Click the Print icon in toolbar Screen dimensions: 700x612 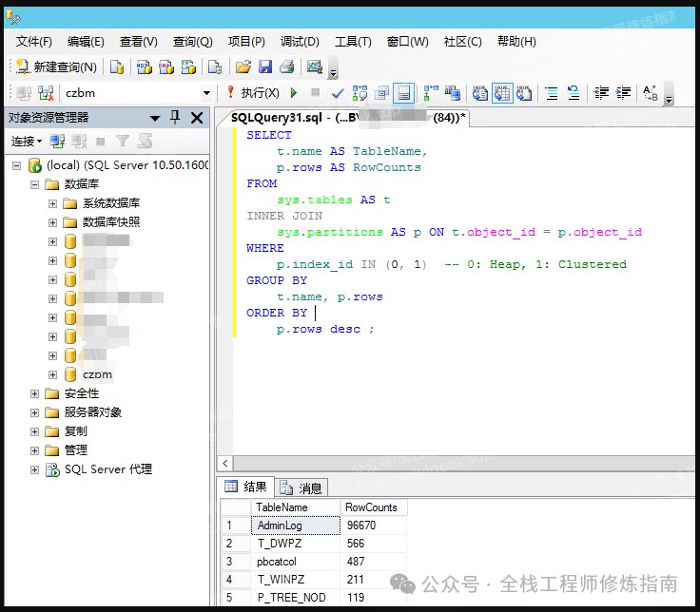tap(286, 67)
